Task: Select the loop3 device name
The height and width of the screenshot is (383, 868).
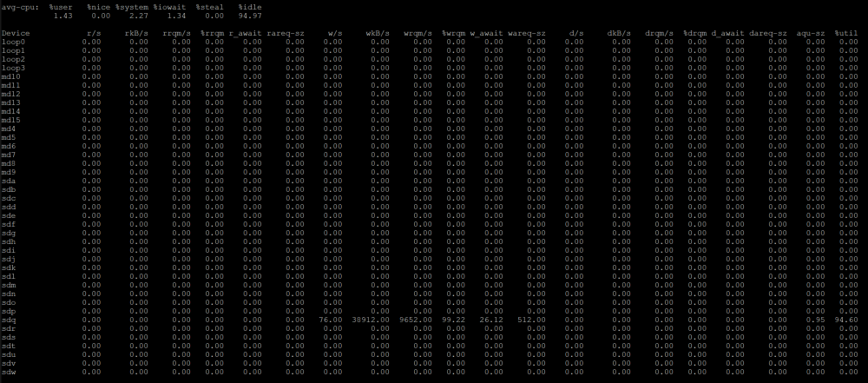Action: click(13, 68)
